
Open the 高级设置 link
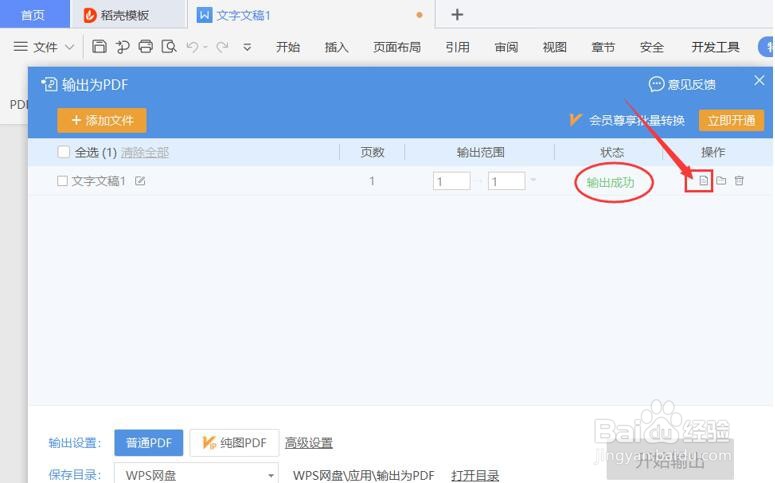tap(308, 443)
